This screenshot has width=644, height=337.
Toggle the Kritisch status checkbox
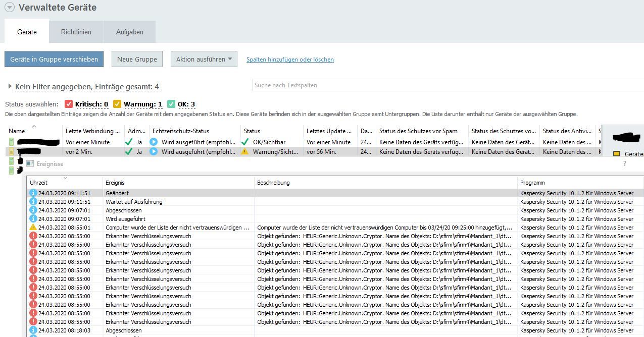point(69,104)
